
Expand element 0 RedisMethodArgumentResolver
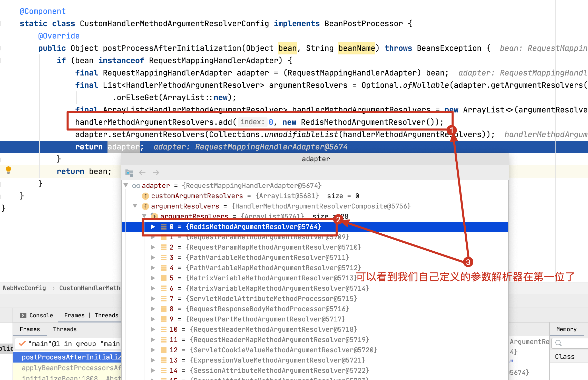(153, 227)
